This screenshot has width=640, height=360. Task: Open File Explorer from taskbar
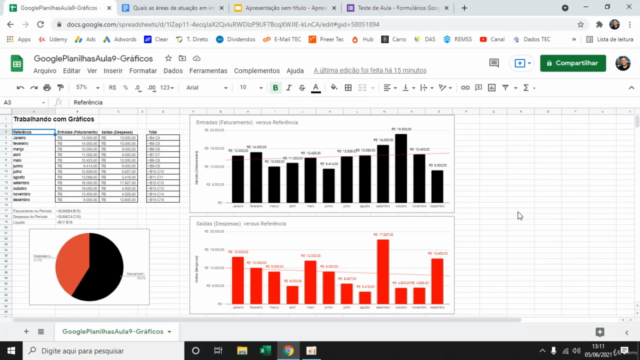[242, 351]
